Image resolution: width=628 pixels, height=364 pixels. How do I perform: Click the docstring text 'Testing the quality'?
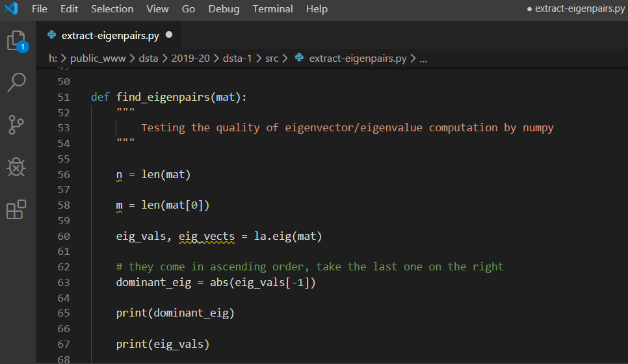(x=200, y=128)
